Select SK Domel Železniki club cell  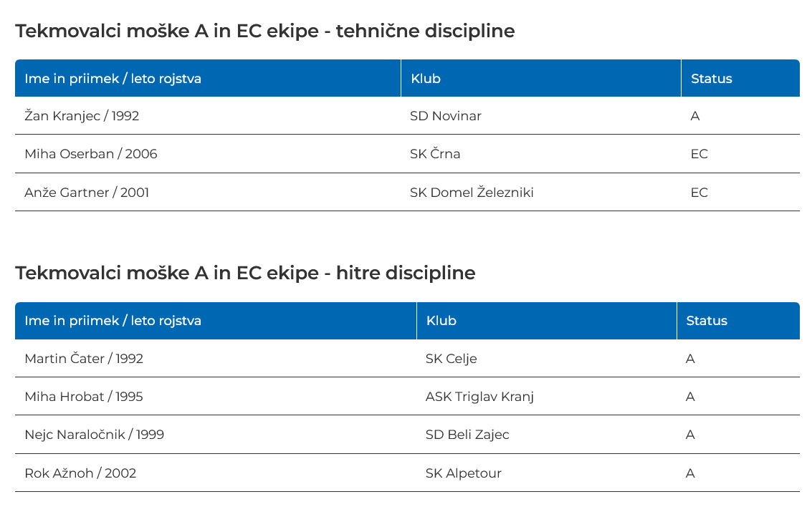(x=472, y=193)
